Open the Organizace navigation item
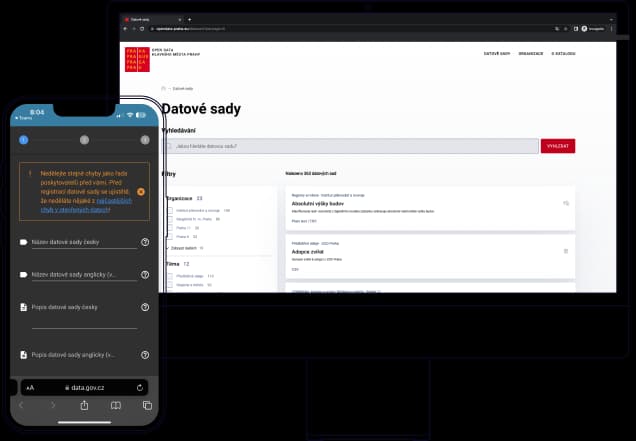Image resolution: width=636 pixels, height=441 pixels. pos(530,52)
